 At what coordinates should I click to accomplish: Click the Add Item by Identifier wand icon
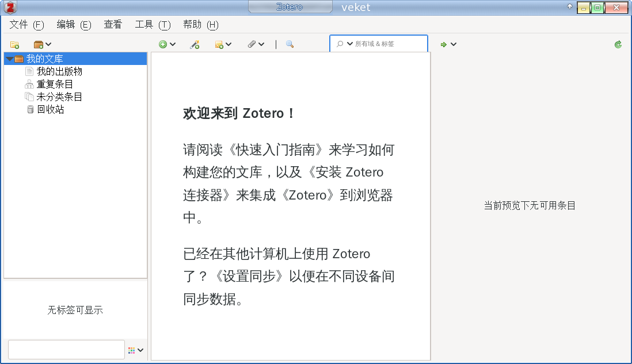[x=195, y=44]
